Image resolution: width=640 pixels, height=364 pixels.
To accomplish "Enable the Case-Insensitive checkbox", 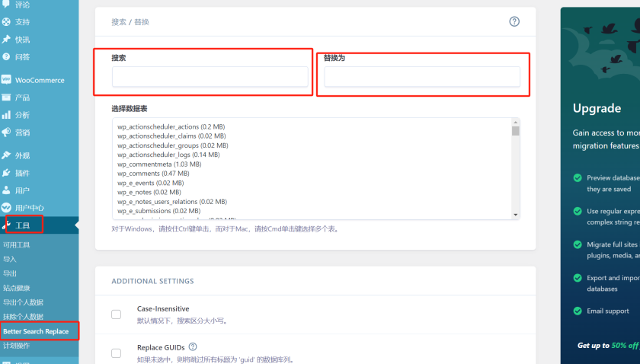I will pos(117,315).
